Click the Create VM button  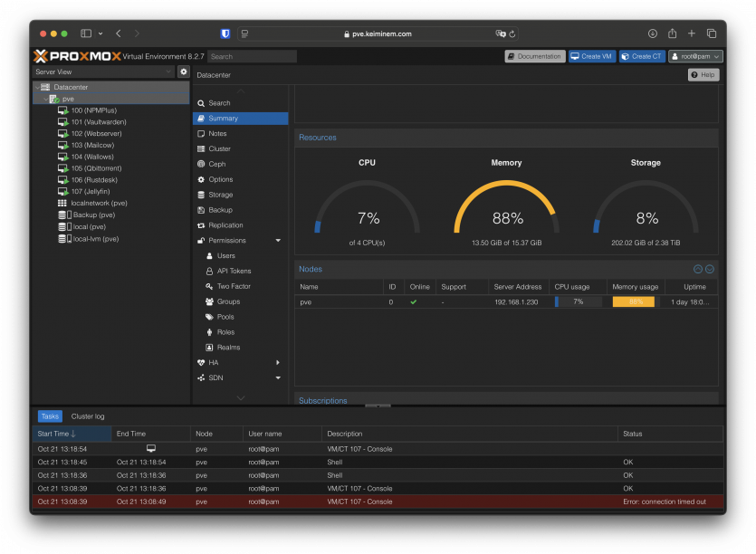pos(592,56)
